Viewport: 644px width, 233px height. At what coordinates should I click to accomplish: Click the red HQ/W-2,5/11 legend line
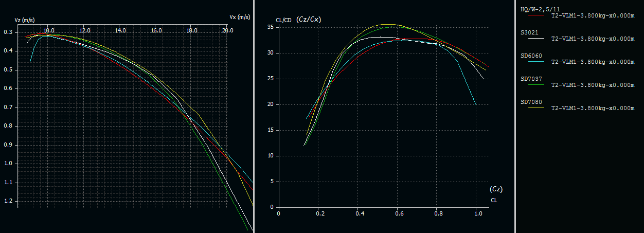point(535,15)
